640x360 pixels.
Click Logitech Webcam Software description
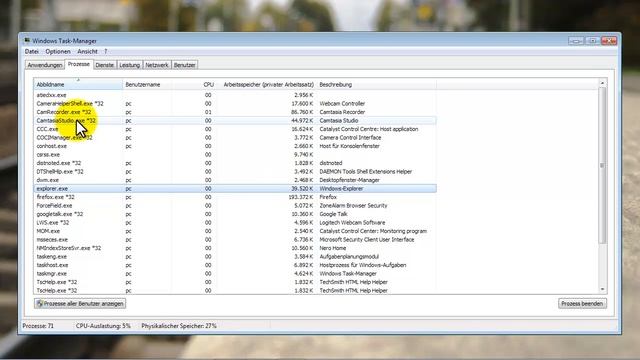tap(352, 222)
